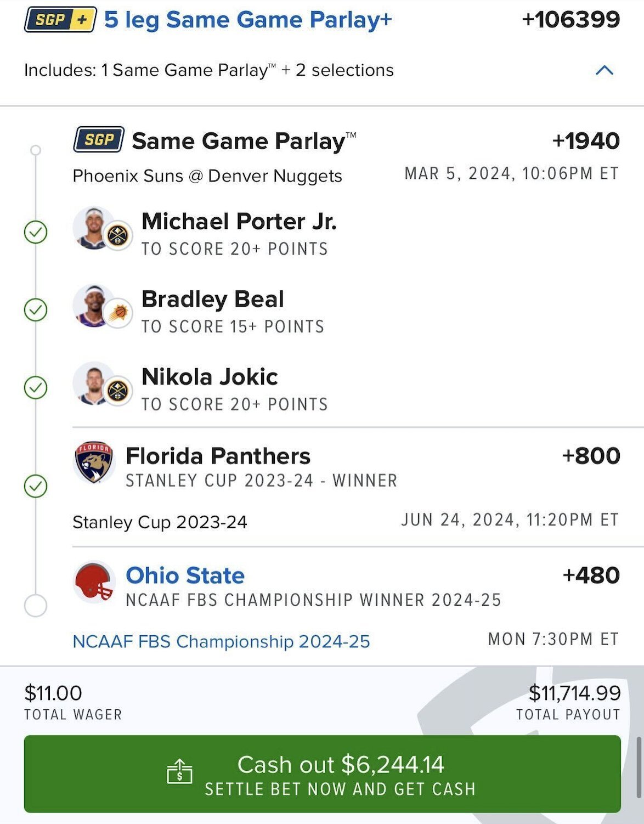644x824 pixels.
Task: Click the red football helmet icon
Action: point(94,582)
